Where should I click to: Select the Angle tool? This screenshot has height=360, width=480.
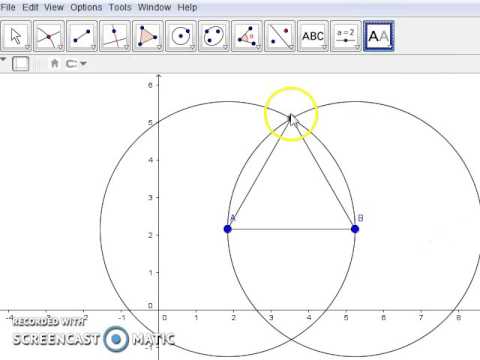247,36
